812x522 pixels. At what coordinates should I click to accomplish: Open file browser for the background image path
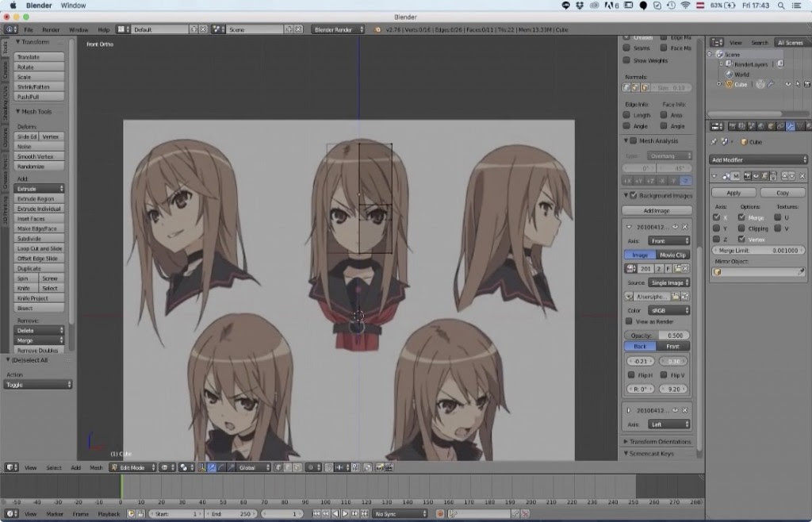click(x=676, y=296)
